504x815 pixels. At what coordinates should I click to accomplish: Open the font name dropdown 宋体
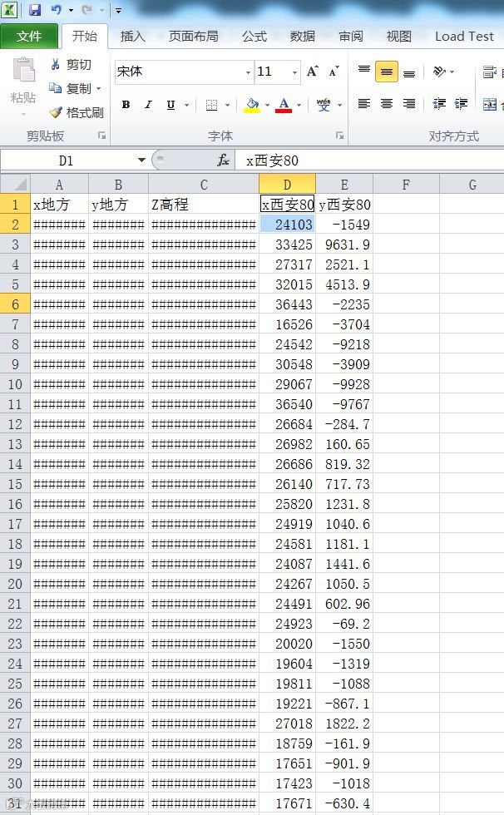click(249, 72)
